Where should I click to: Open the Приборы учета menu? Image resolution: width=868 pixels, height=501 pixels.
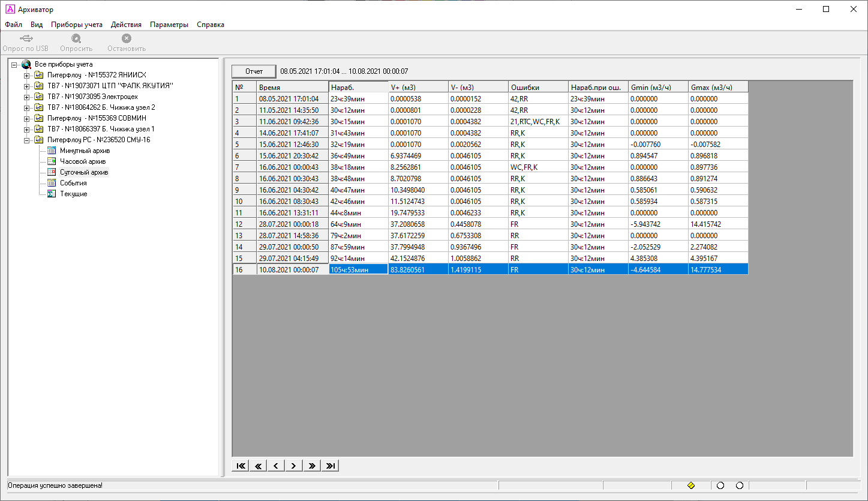click(x=77, y=25)
